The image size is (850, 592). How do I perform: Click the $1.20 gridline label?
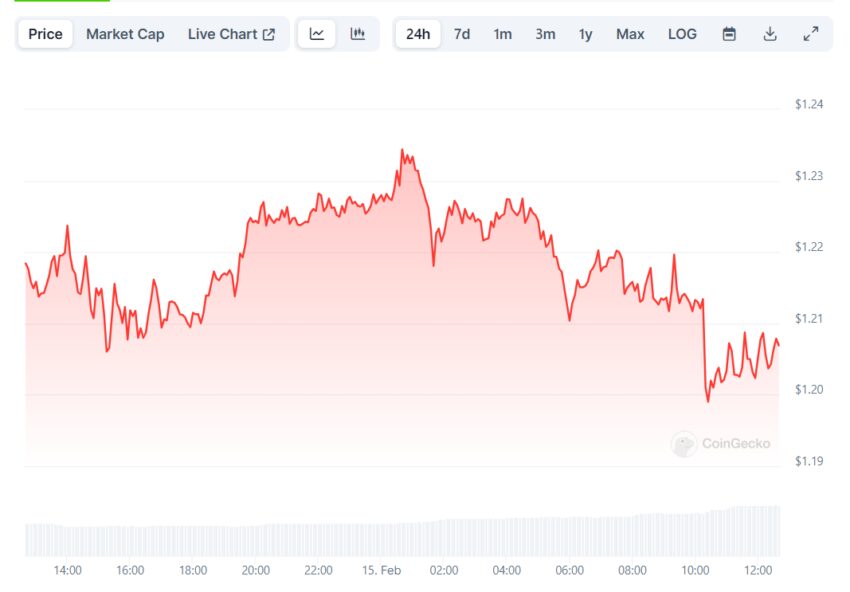point(809,390)
